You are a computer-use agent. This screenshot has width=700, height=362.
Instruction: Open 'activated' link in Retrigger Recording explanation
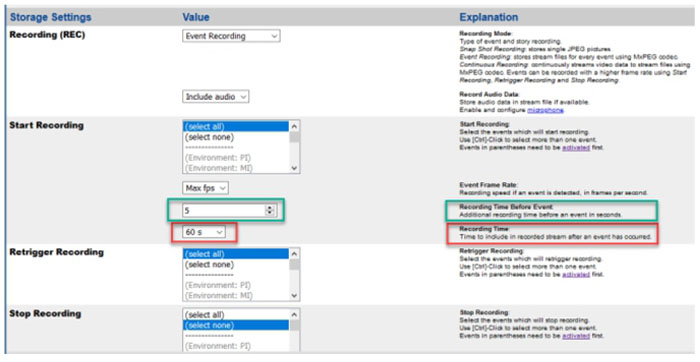click(x=576, y=274)
